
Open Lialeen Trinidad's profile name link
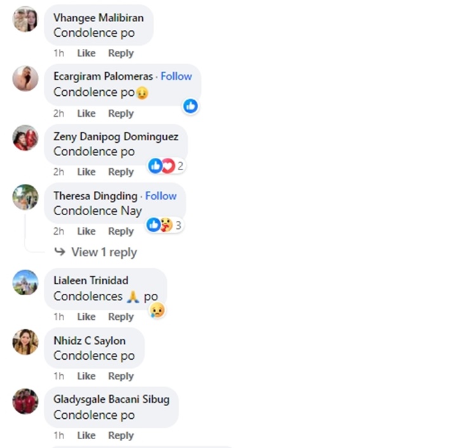[x=91, y=280]
